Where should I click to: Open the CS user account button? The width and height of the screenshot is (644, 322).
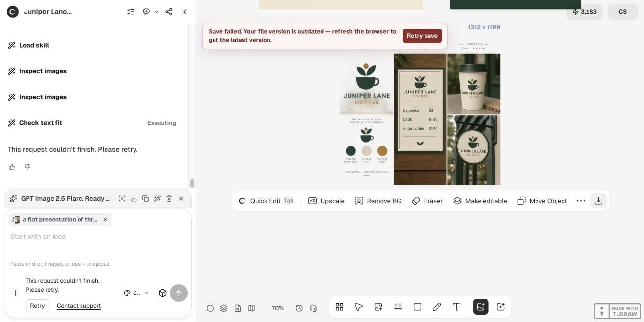click(622, 12)
